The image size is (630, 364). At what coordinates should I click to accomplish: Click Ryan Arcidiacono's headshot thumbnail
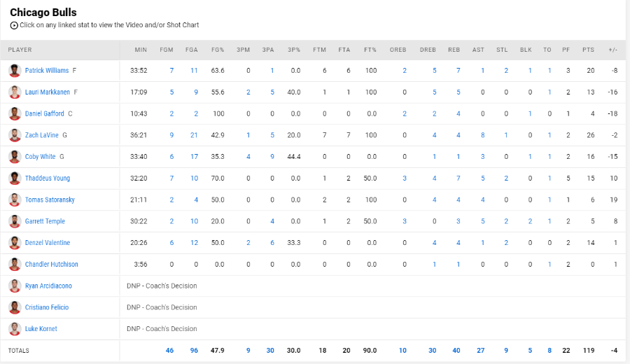point(15,286)
